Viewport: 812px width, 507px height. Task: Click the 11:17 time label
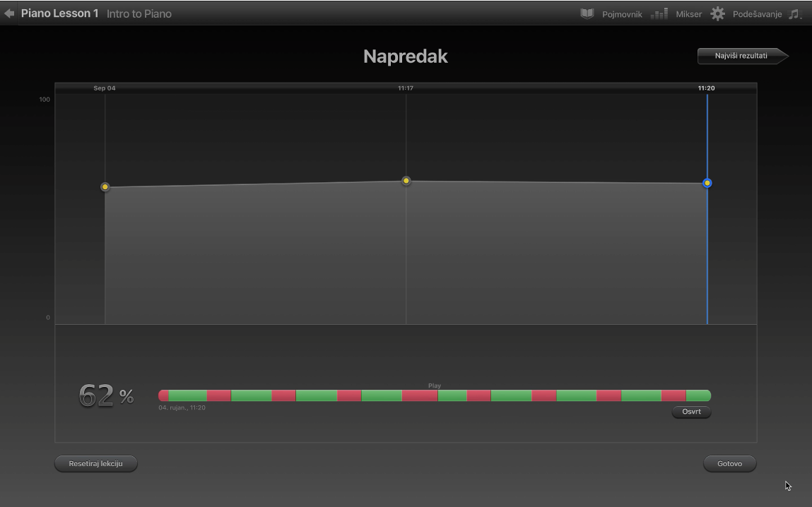(x=406, y=88)
